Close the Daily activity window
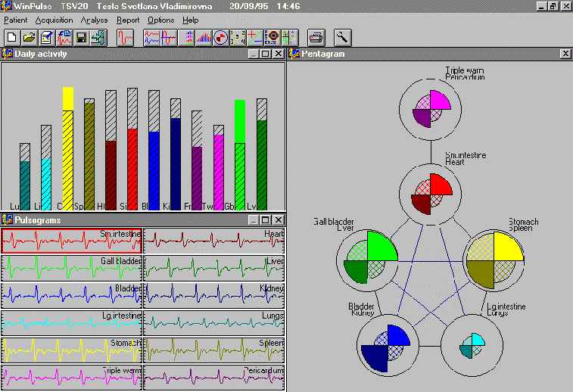 279,54
